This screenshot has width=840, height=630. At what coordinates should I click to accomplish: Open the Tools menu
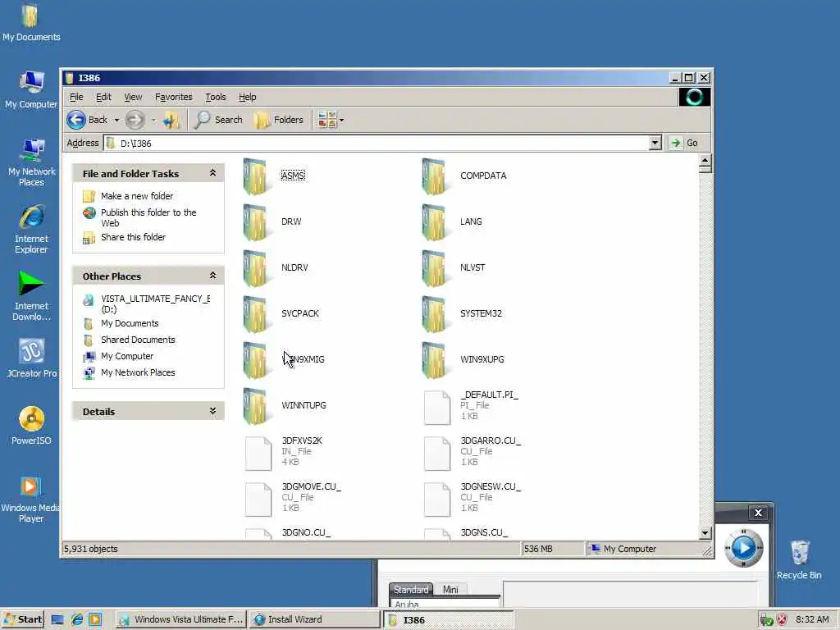tap(216, 97)
